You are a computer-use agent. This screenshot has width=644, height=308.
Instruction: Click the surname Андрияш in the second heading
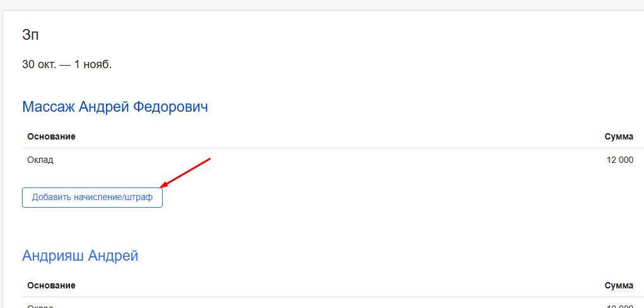(53, 256)
